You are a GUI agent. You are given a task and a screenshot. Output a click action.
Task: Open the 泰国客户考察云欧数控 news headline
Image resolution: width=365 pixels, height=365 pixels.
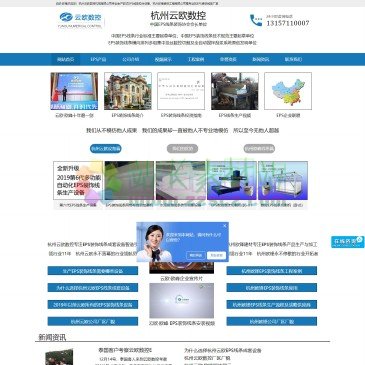125,350
